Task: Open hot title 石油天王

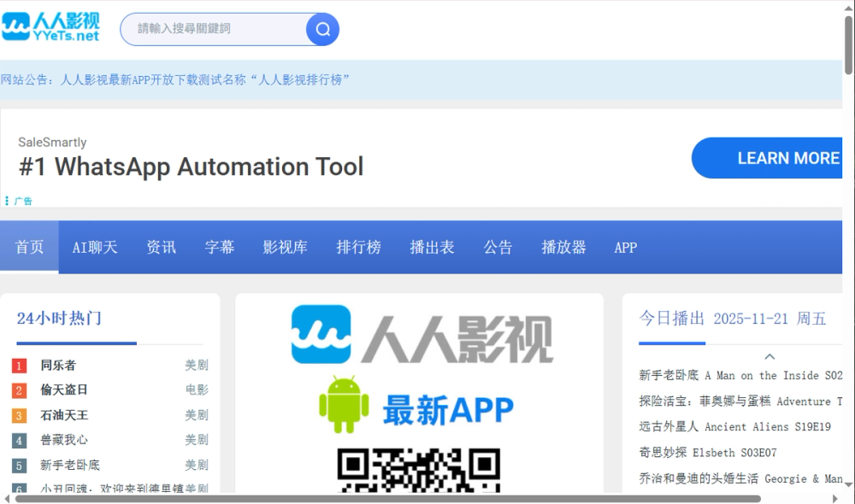Action: (64, 415)
